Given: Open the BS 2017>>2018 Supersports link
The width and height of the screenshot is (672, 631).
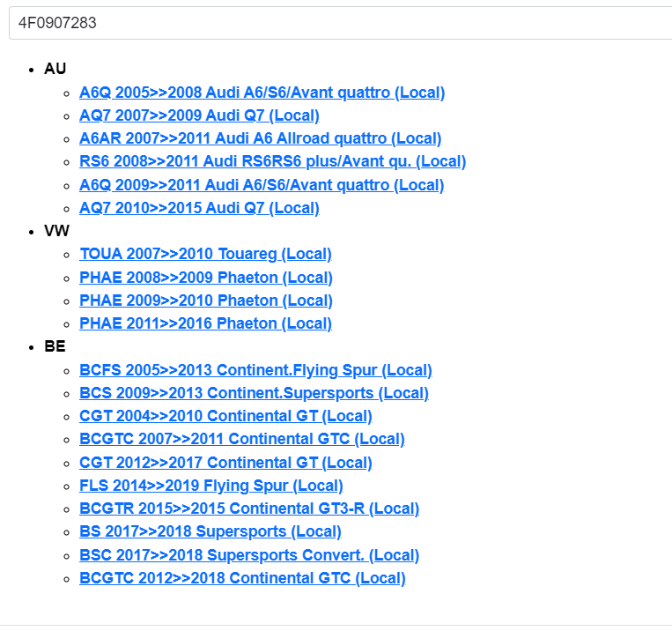Looking at the screenshot, I should [210, 531].
